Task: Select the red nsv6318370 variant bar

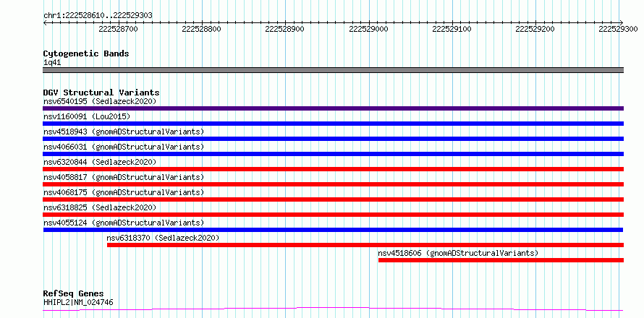Action: click(365, 245)
